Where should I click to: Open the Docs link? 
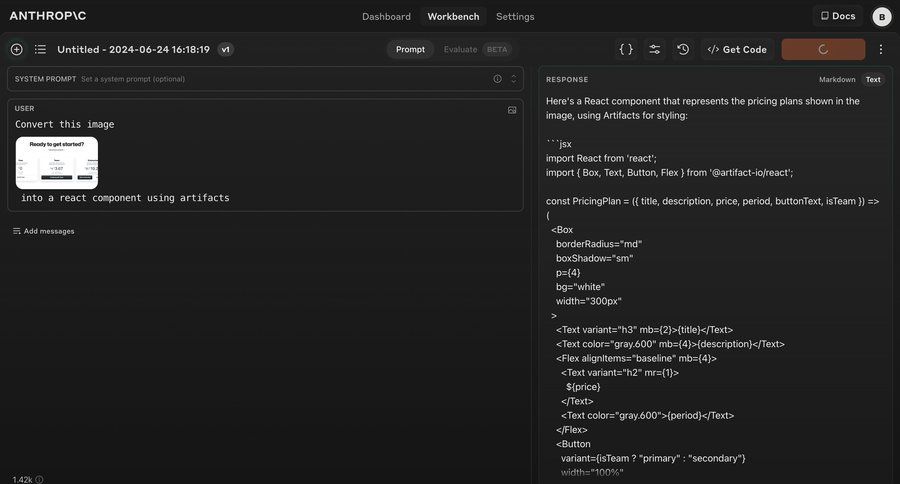coord(838,16)
